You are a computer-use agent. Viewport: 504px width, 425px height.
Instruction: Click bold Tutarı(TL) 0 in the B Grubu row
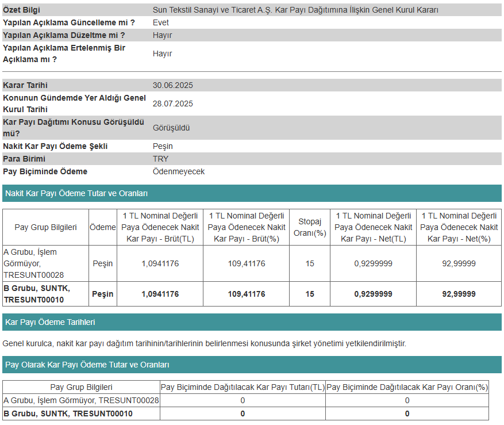(x=243, y=413)
